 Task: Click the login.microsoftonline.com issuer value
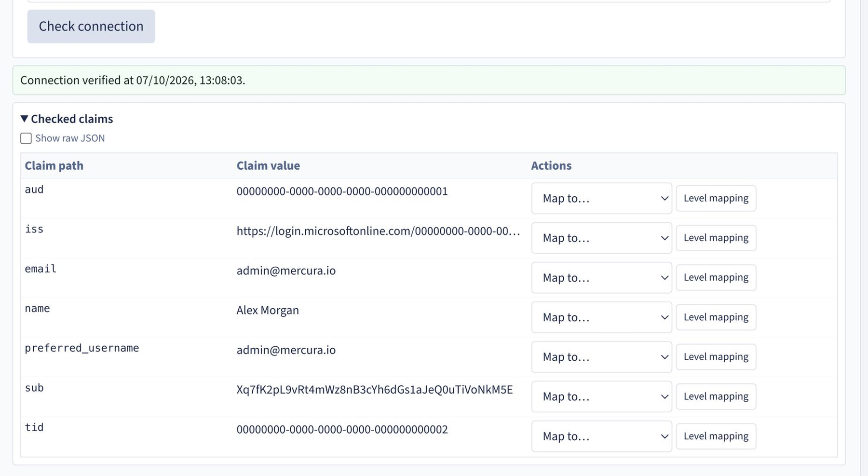(378, 231)
